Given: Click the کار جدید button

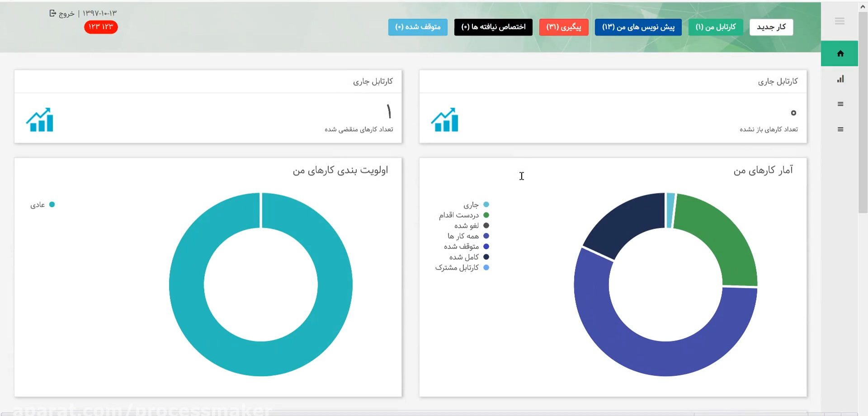Looking at the screenshot, I should [x=771, y=27].
